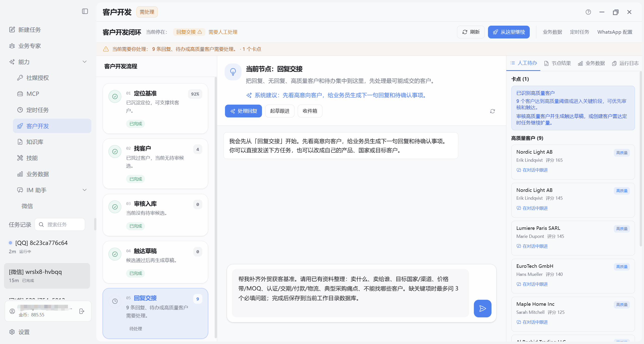
Task: Click the 回复交接 status badge
Action: click(189, 32)
